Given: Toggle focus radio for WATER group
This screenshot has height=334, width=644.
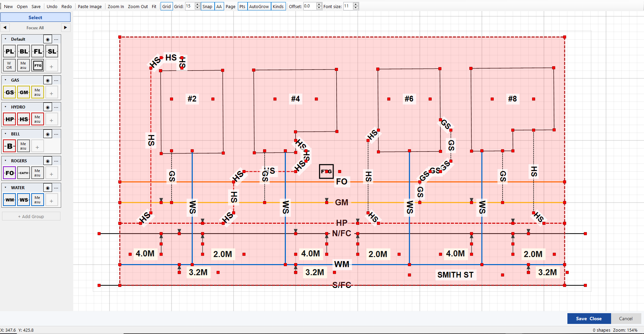Looking at the screenshot, I should click(48, 188).
